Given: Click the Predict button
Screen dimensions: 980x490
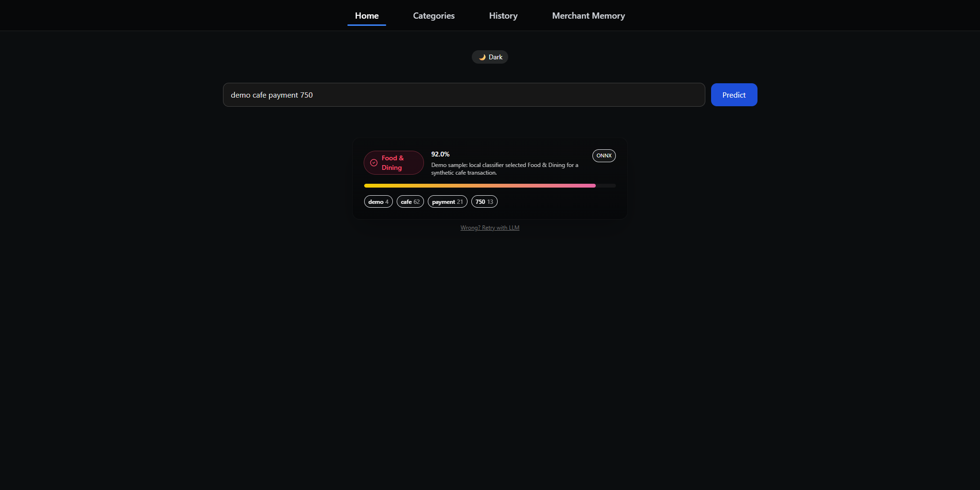Looking at the screenshot, I should point(734,95).
